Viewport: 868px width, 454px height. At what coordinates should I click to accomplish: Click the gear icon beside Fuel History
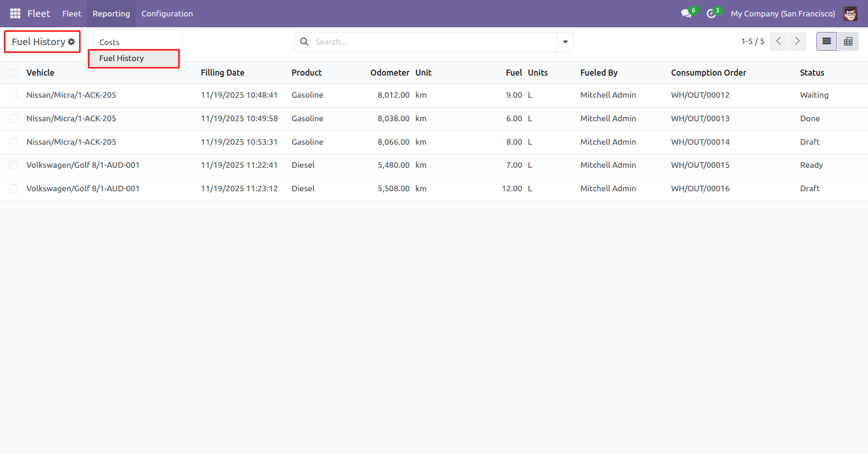[71, 42]
